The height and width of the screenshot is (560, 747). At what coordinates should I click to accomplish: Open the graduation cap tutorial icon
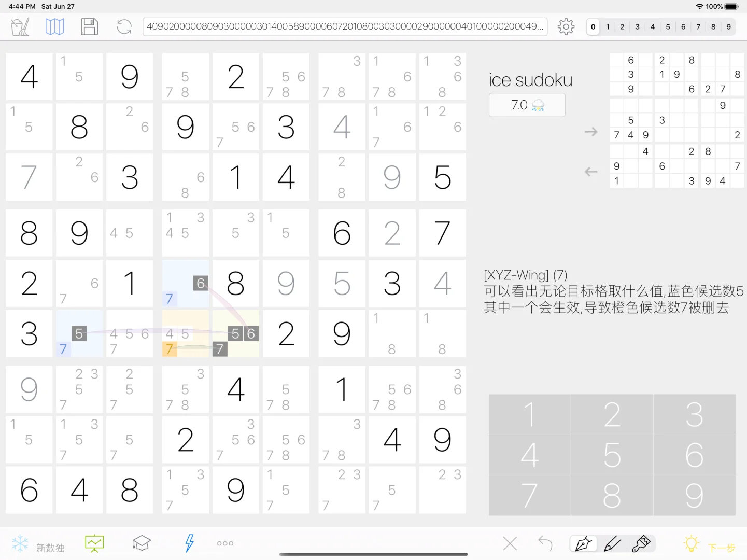141,543
